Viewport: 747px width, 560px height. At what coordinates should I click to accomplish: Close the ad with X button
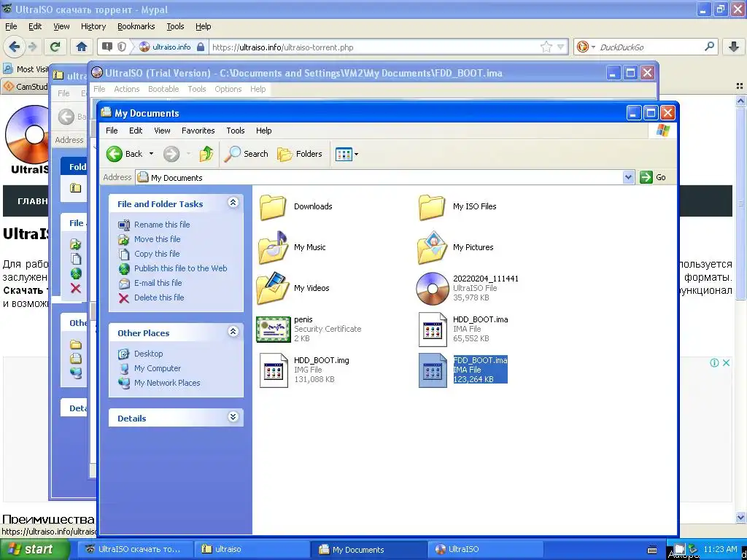click(726, 363)
